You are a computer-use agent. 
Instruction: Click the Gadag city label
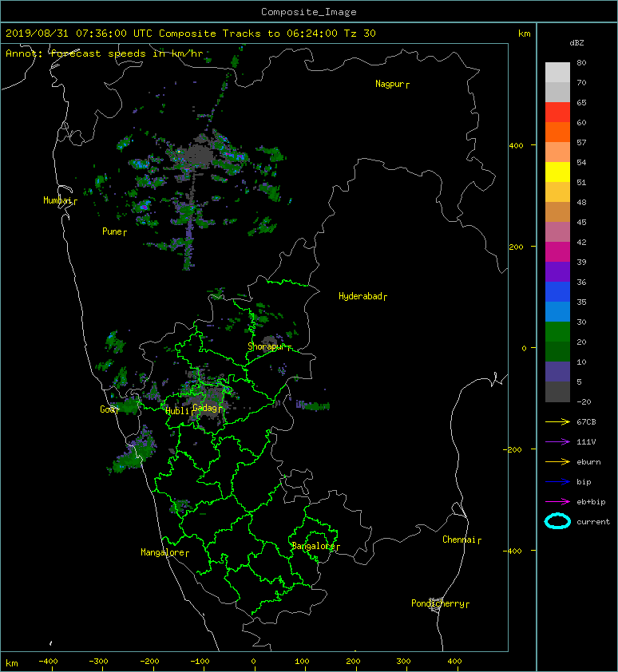205,408
